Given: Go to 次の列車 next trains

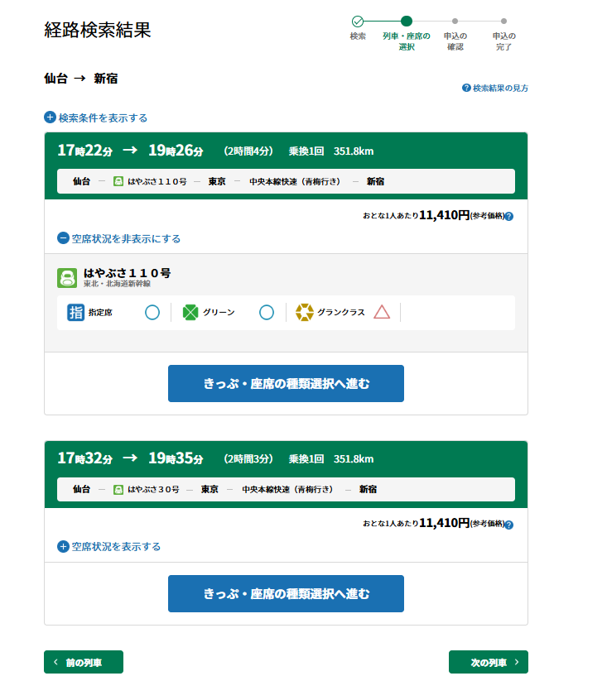Looking at the screenshot, I should click(x=488, y=662).
